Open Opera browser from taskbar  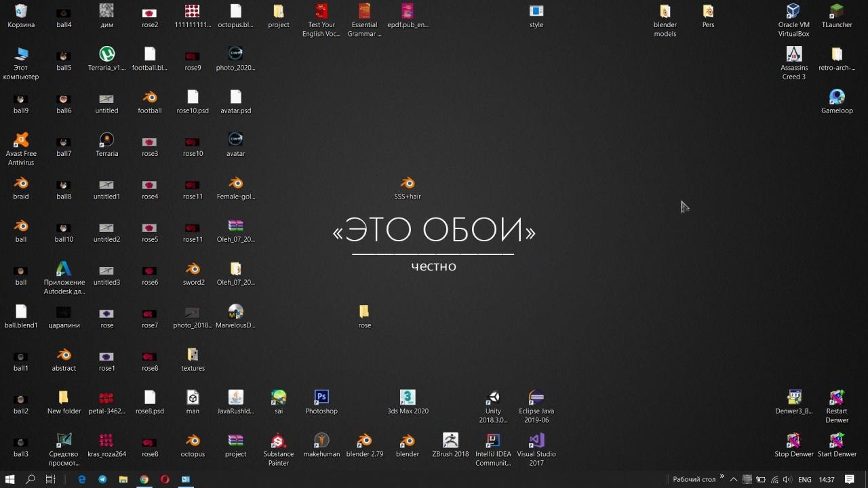click(x=165, y=479)
